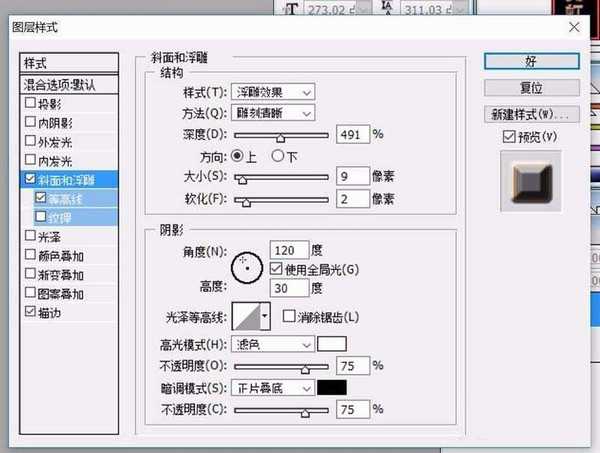Enable the 渐变叠加 gradient overlay checkbox
The width and height of the screenshot is (600, 453).
pos(30,273)
